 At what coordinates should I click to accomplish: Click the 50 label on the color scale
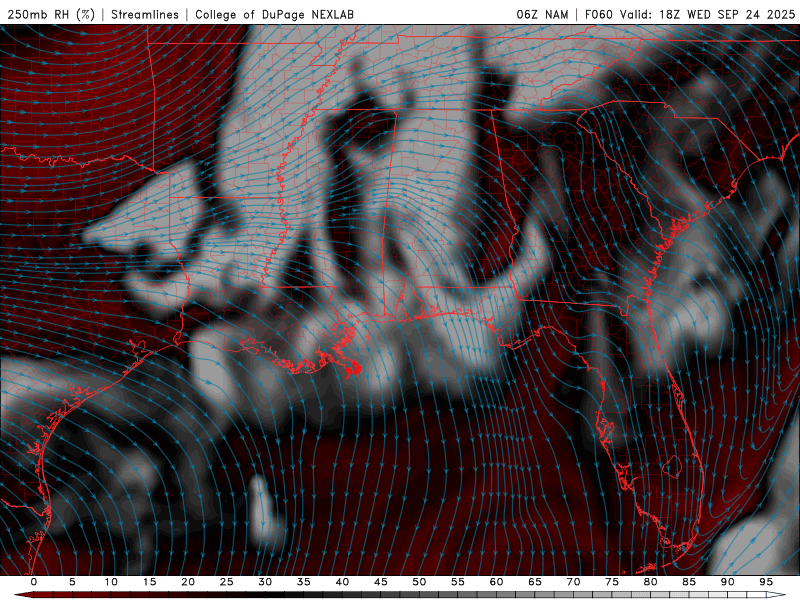(x=419, y=582)
